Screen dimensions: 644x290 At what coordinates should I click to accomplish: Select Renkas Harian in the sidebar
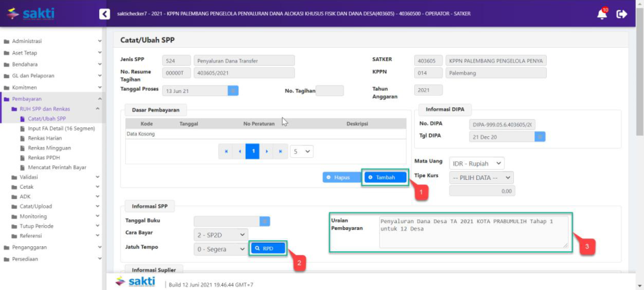(49, 138)
